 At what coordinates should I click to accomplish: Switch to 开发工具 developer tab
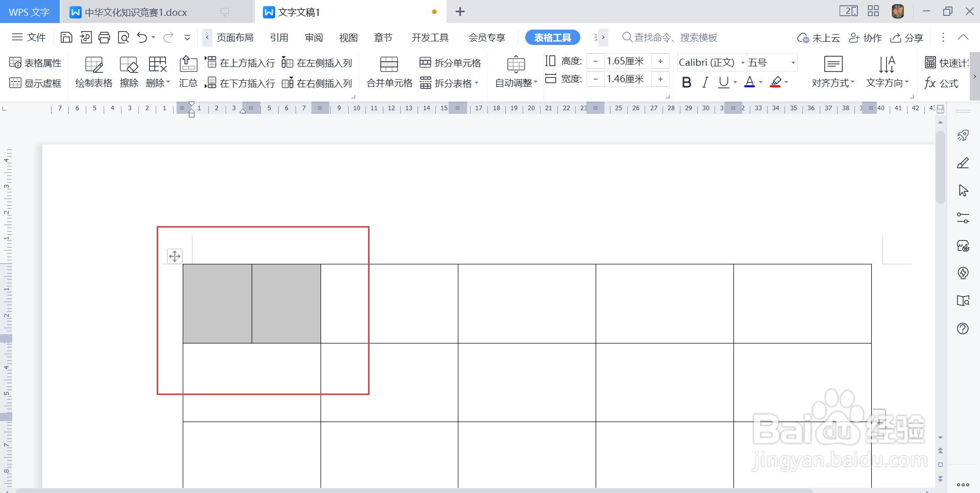pyautogui.click(x=430, y=38)
